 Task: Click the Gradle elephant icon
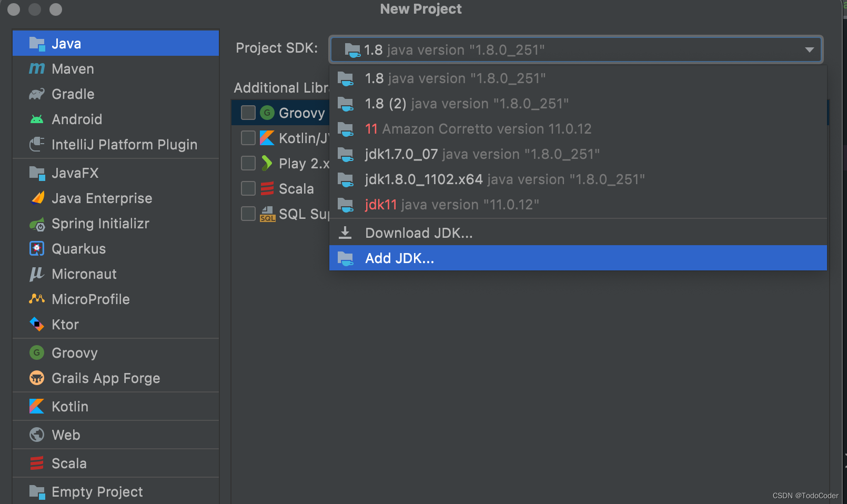[x=37, y=94]
